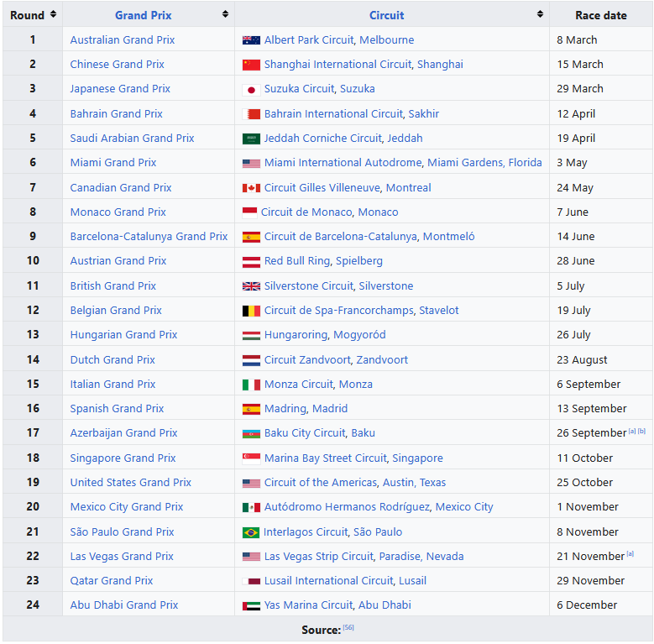Open Circuit de Spa-Francorchamps link
Image resolution: width=654 pixels, height=644 pixels.
(338, 311)
